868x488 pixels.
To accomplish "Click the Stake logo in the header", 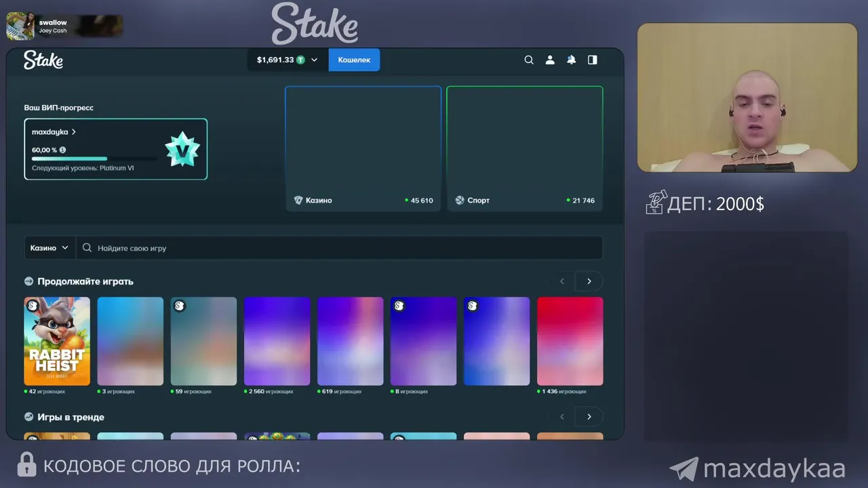I will (43, 60).
